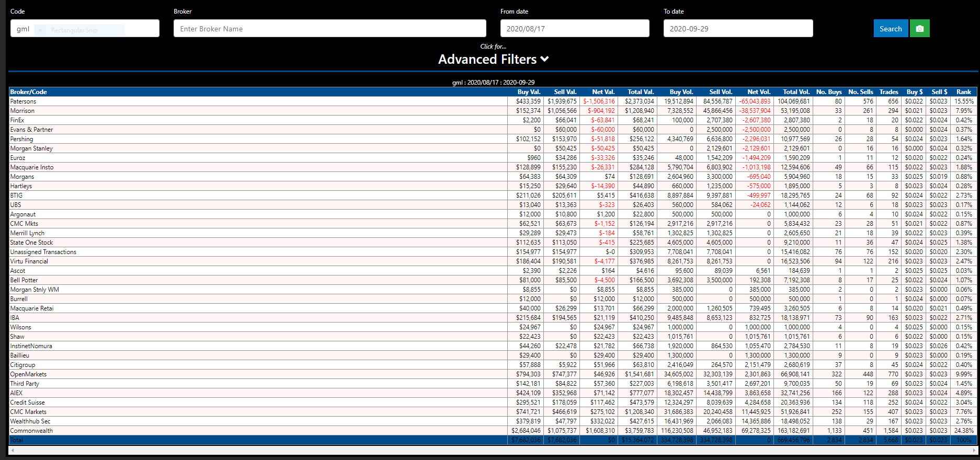This screenshot has width=980, height=460.
Task: Click the Wealthhub Sec broker name
Action: click(30, 421)
